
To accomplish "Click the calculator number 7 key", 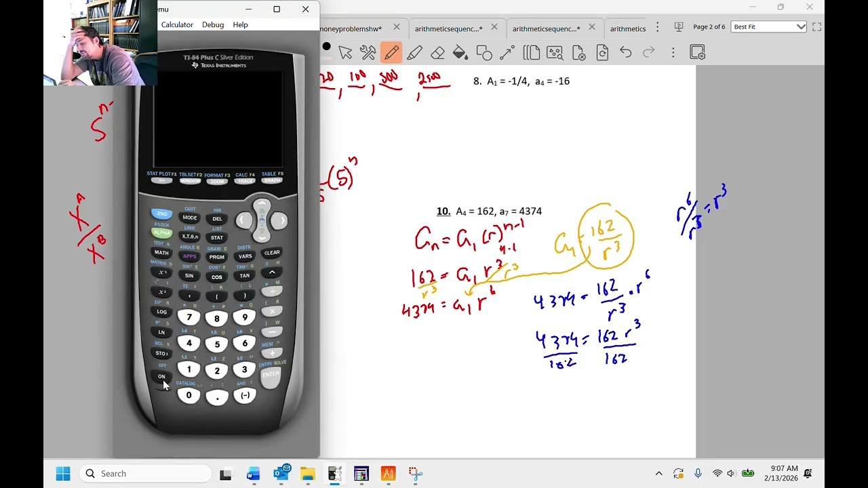I will pyautogui.click(x=189, y=317).
